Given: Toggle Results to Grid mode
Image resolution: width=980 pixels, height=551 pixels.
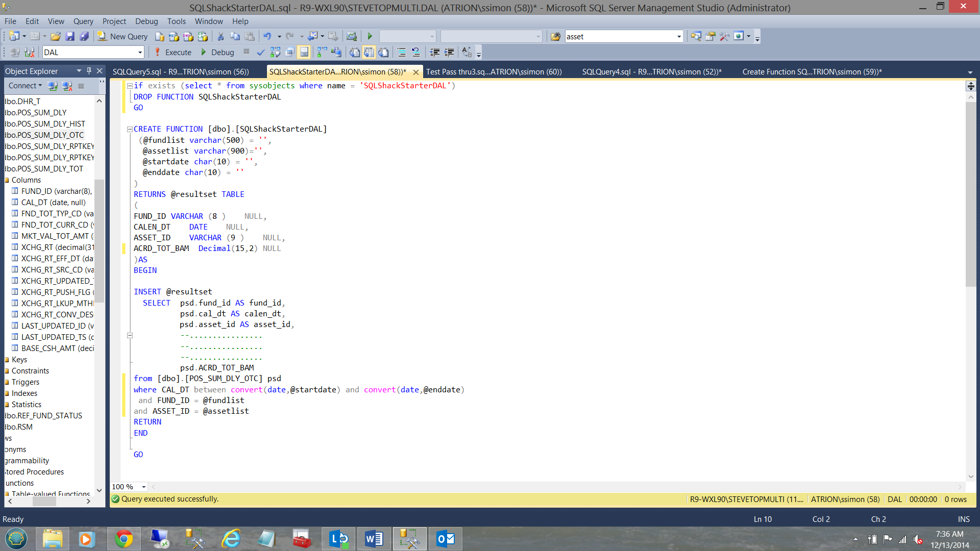Looking at the screenshot, I should (x=369, y=52).
